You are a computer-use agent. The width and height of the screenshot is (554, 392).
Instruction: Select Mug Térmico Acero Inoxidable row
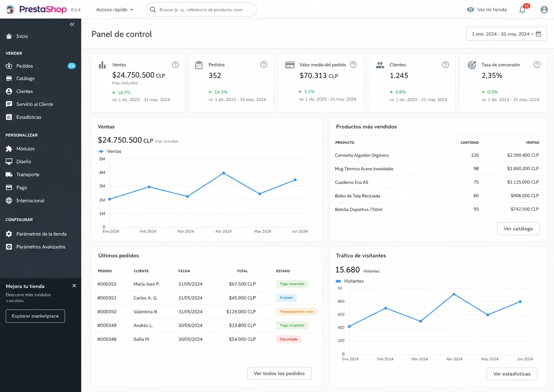(x=437, y=169)
